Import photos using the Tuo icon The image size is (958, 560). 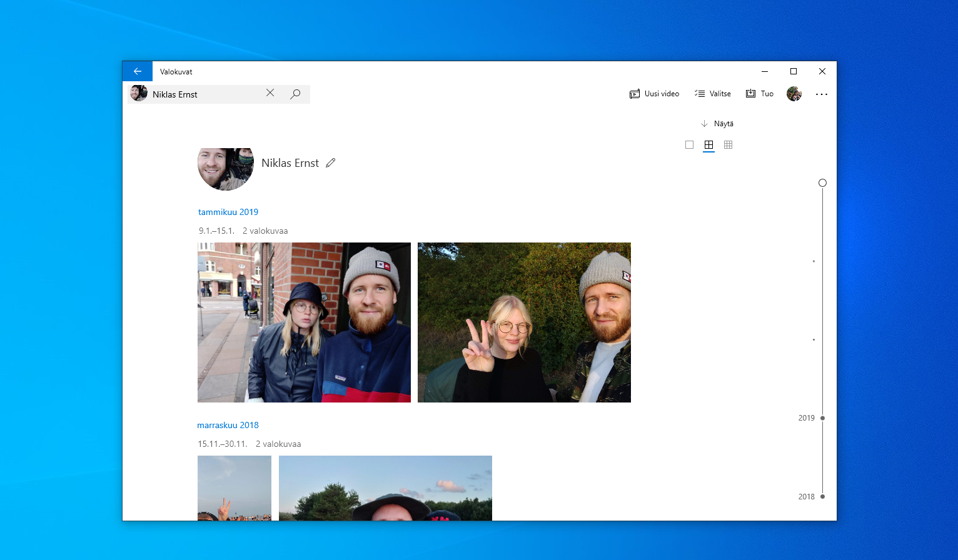point(759,93)
